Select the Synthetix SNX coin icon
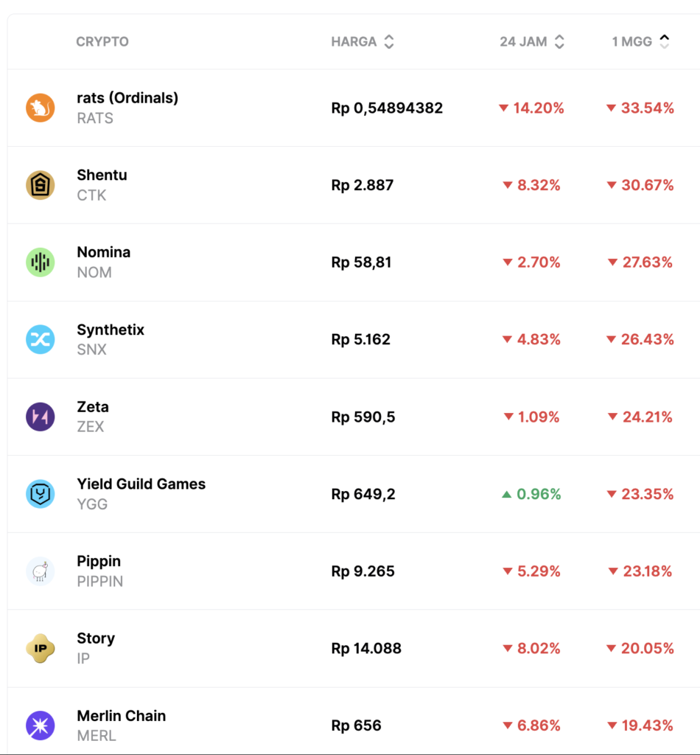700x755 pixels. [x=41, y=340]
